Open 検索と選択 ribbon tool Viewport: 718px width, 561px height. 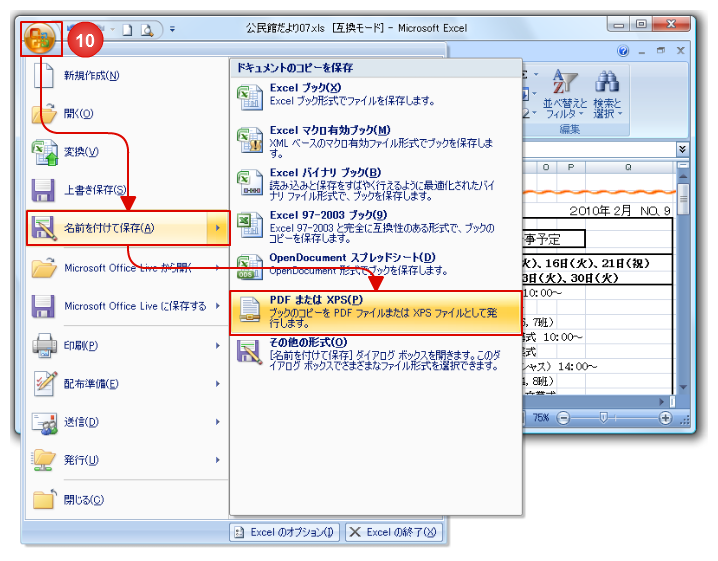(x=607, y=95)
